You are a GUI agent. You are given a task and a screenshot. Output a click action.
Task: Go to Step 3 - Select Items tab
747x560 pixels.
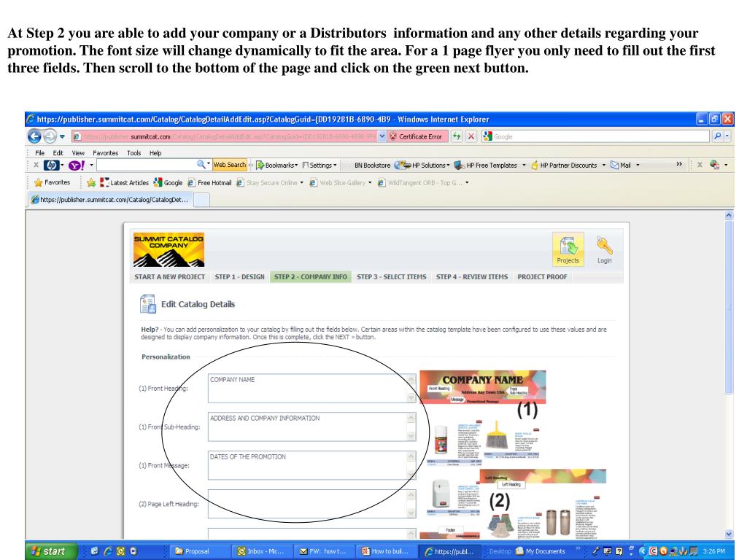tap(391, 276)
